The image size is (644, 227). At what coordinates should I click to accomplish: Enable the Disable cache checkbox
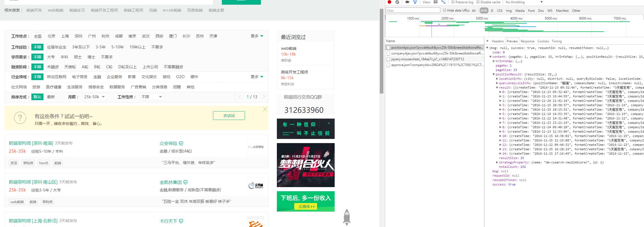click(478, 2)
